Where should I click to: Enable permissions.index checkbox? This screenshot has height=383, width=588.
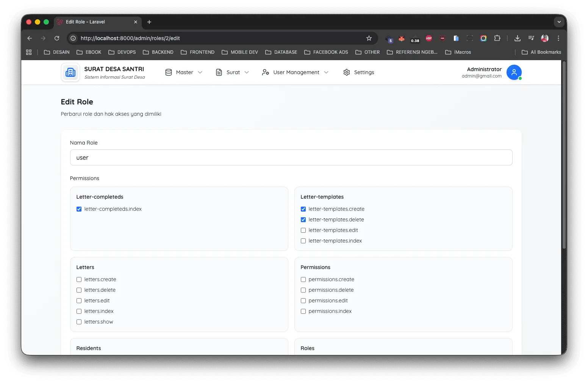pos(303,311)
